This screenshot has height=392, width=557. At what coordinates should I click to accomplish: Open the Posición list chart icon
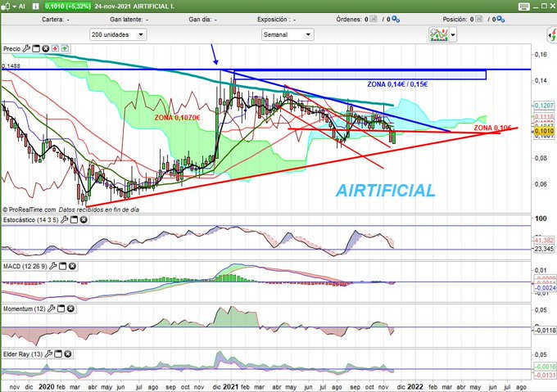tap(479, 19)
